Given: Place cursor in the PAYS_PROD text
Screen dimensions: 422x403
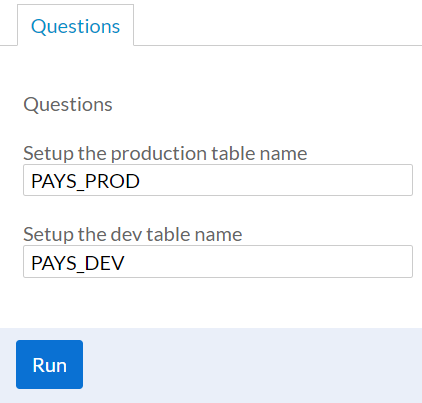Looking at the screenshot, I should [x=85, y=181].
